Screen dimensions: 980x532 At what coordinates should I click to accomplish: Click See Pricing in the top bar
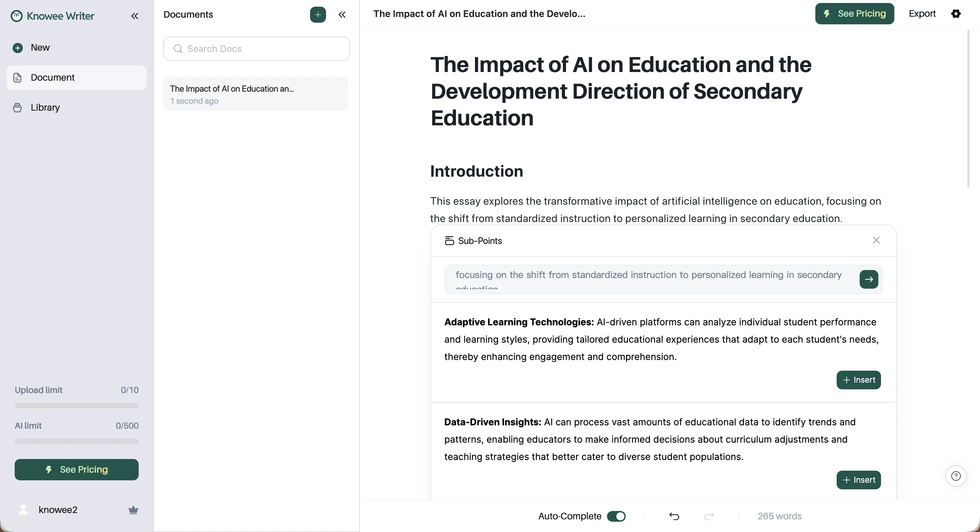(x=854, y=14)
